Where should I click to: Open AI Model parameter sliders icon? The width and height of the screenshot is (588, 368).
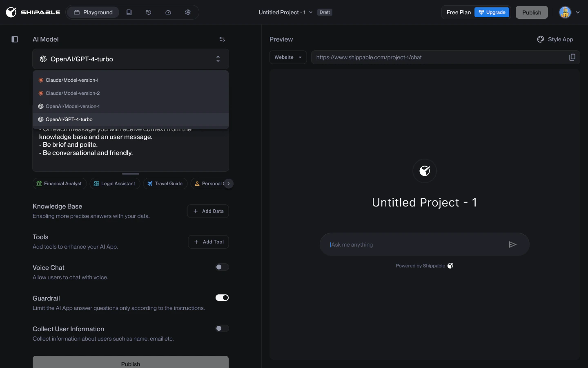[x=222, y=39]
